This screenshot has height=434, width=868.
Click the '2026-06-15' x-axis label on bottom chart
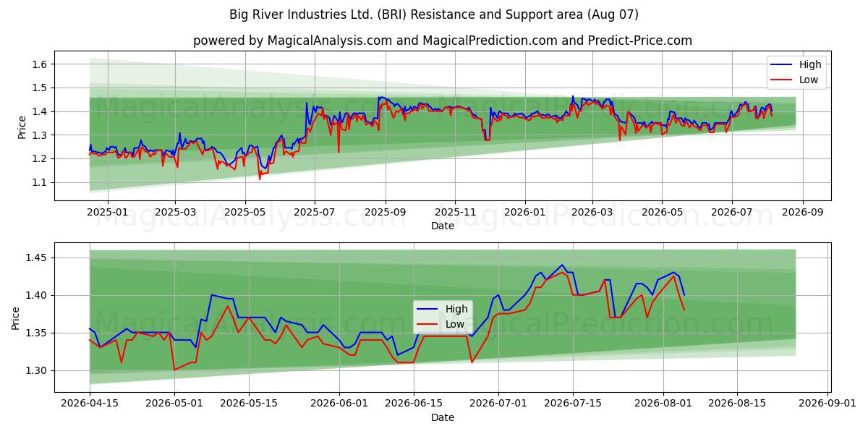[x=414, y=404]
